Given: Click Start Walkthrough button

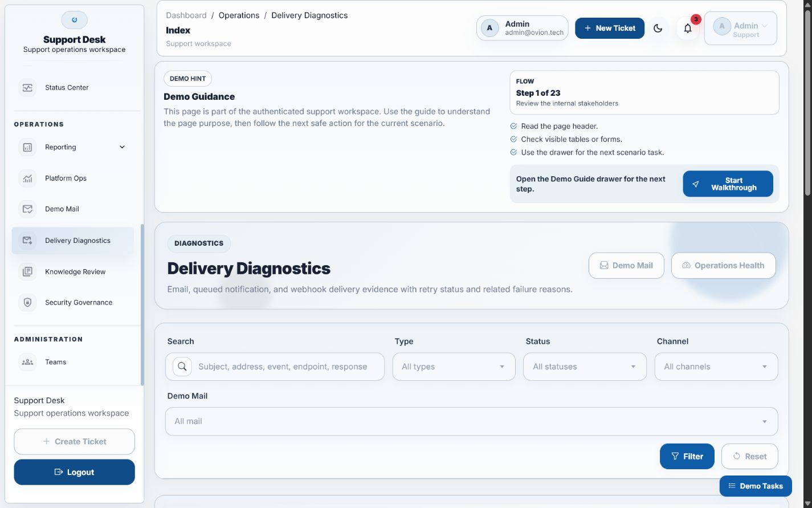Looking at the screenshot, I should coord(728,184).
